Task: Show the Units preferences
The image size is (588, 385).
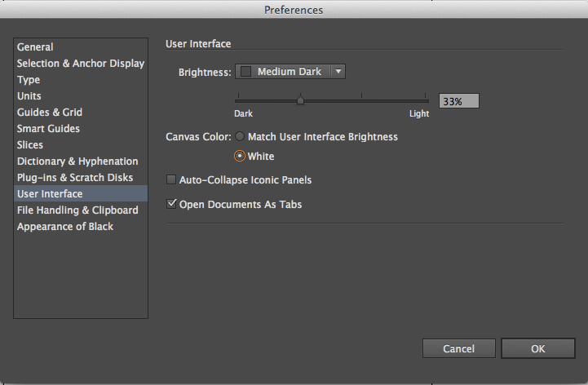Action: pyautogui.click(x=29, y=96)
